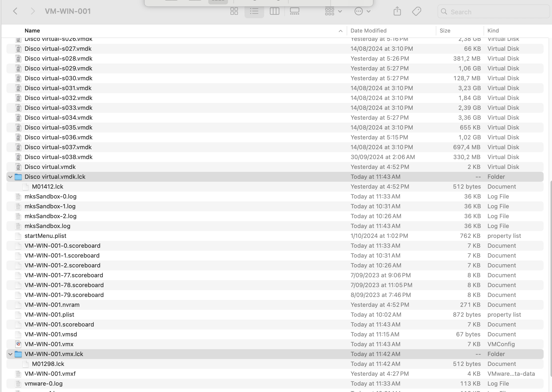Toggle Name column sort direction arrow
The width and height of the screenshot is (552, 392).
tap(341, 31)
